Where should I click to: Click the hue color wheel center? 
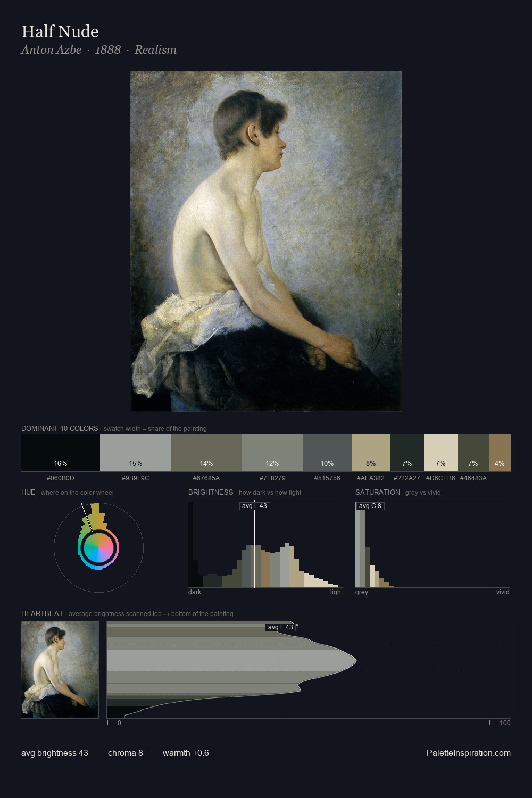[x=98, y=548]
